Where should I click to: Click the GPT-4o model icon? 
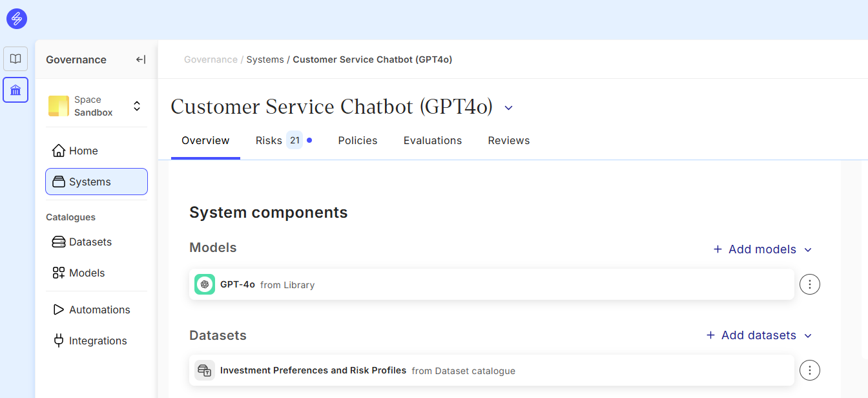(205, 284)
